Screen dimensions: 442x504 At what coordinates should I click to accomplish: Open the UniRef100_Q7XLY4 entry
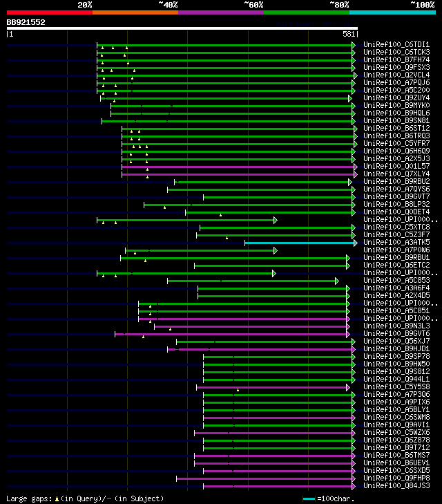[396, 174]
